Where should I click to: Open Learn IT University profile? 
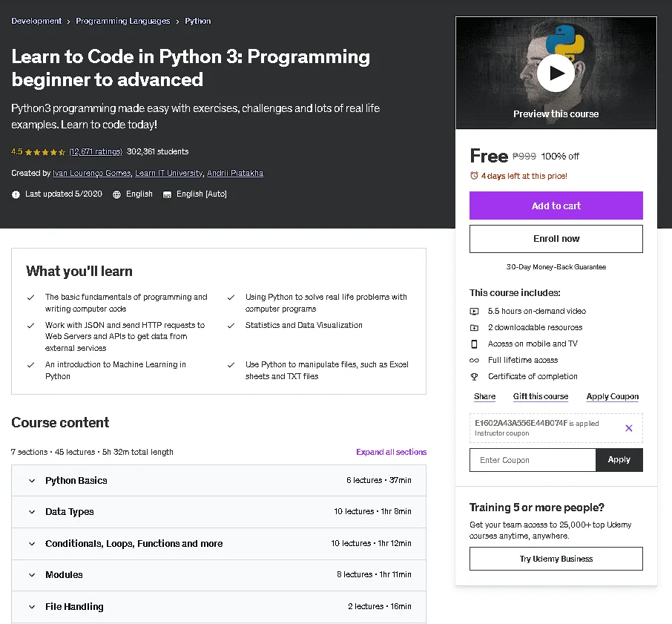(169, 173)
